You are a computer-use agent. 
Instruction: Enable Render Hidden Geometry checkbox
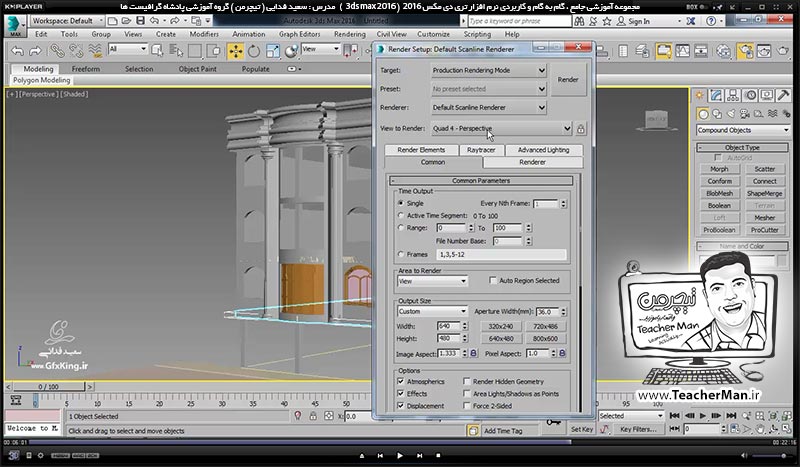click(x=467, y=381)
